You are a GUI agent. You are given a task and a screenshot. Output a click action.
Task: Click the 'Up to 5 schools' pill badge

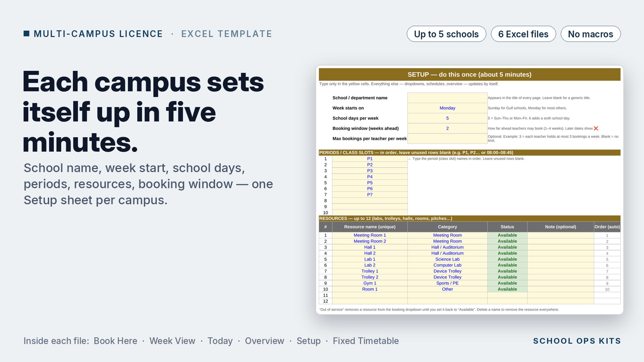click(446, 34)
